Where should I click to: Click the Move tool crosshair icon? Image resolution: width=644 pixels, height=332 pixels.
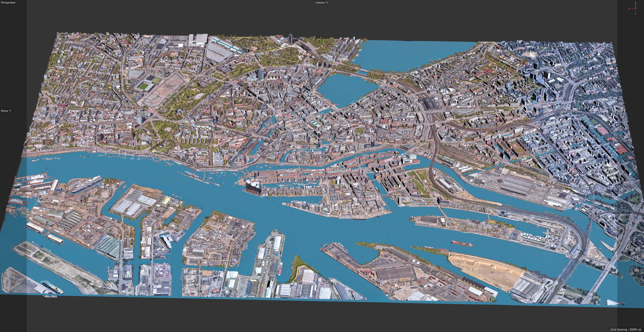[x=10, y=111]
